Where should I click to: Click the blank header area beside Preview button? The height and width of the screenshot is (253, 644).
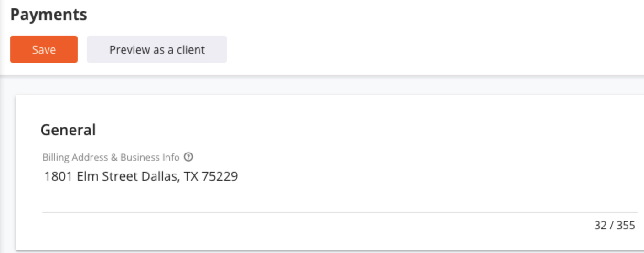point(435,49)
